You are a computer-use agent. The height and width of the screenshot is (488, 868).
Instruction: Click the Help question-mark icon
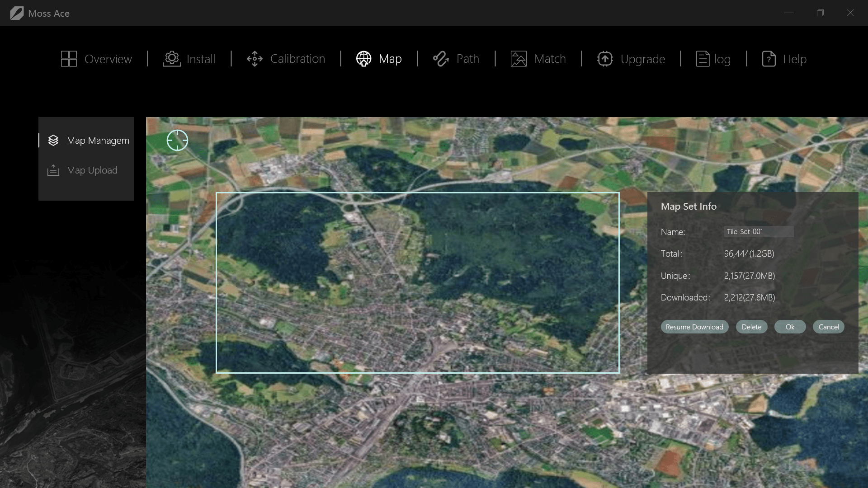(x=769, y=59)
